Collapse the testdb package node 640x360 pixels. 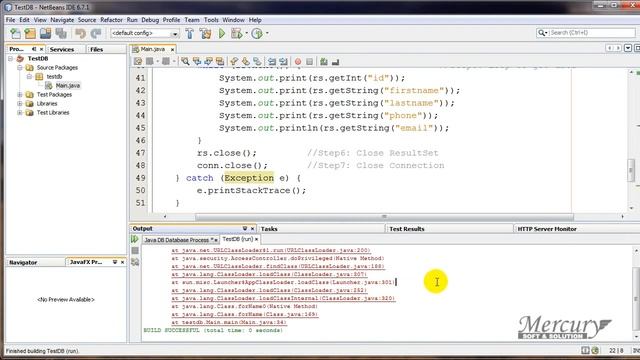[29, 76]
